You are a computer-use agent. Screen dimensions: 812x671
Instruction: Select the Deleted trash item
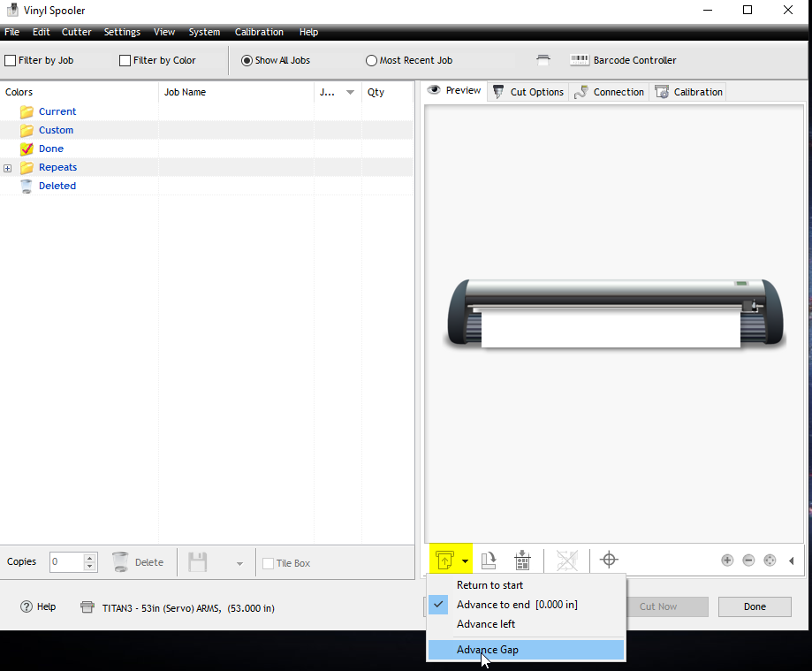pyautogui.click(x=57, y=186)
